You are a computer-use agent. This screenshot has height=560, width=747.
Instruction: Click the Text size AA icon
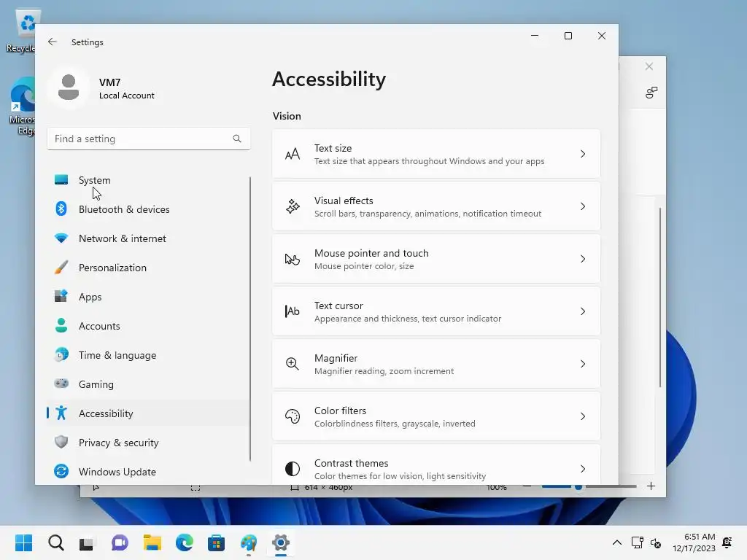pyautogui.click(x=293, y=154)
